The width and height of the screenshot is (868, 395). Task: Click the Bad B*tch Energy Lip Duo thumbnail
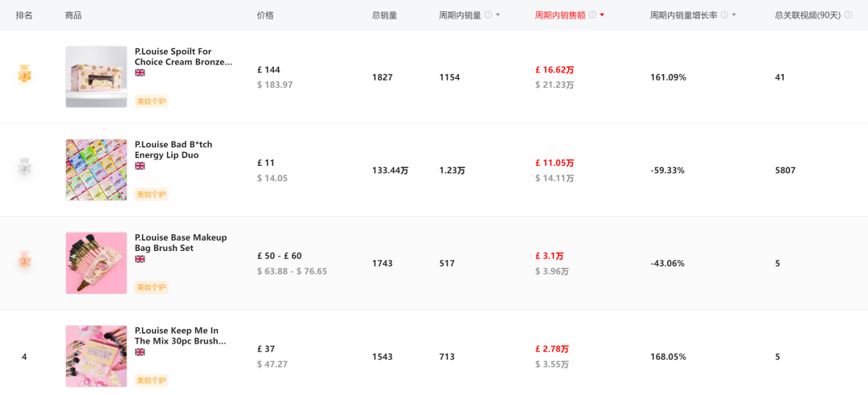(x=96, y=170)
